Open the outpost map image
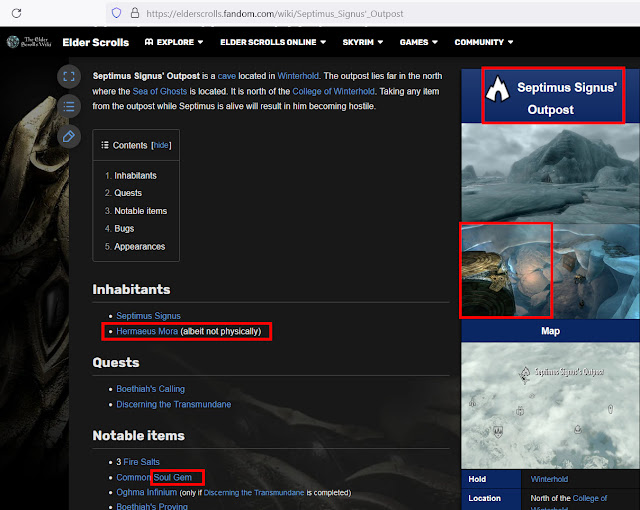Image resolution: width=640 pixels, height=510 pixels. (x=551, y=406)
